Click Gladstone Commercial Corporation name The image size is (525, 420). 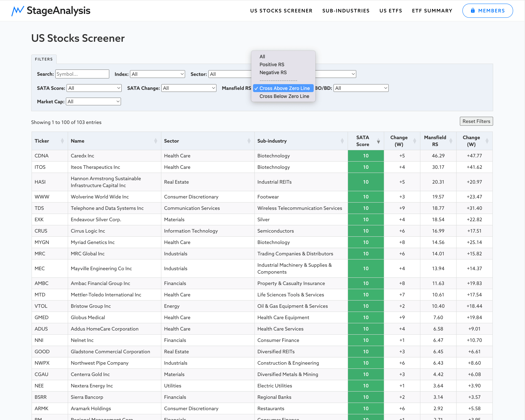(x=110, y=352)
